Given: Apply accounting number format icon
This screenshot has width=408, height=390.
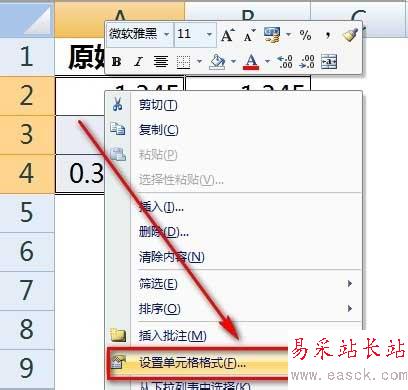Looking at the screenshot, I should (273, 35).
